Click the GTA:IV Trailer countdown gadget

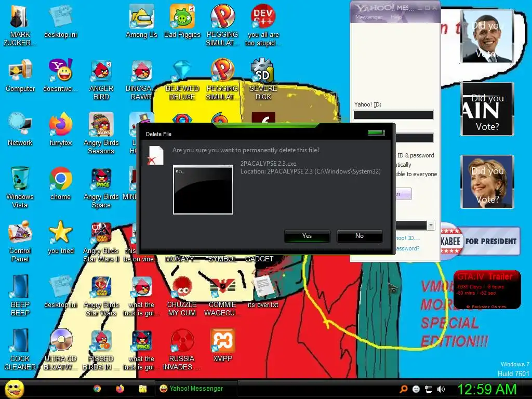(x=487, y=289)
